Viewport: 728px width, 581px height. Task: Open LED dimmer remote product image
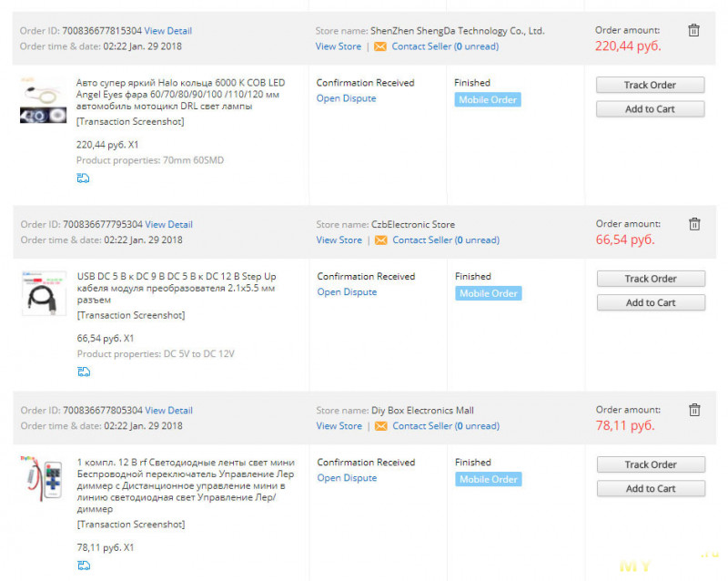pyautogui.click(x=42, y=479)
